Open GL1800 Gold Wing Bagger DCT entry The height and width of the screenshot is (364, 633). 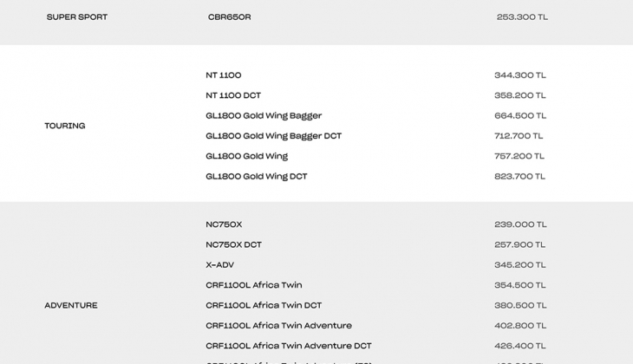(x=274, y=136)
